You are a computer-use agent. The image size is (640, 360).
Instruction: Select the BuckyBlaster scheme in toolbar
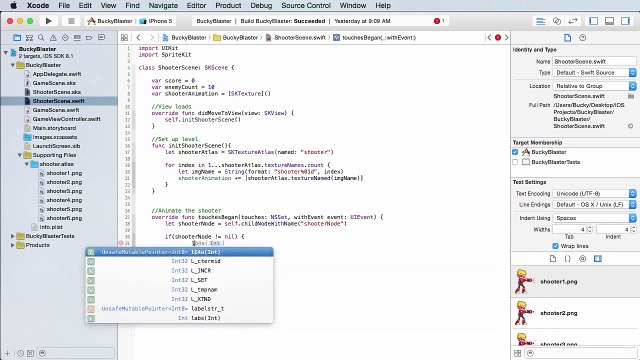(x=110, y=21)
